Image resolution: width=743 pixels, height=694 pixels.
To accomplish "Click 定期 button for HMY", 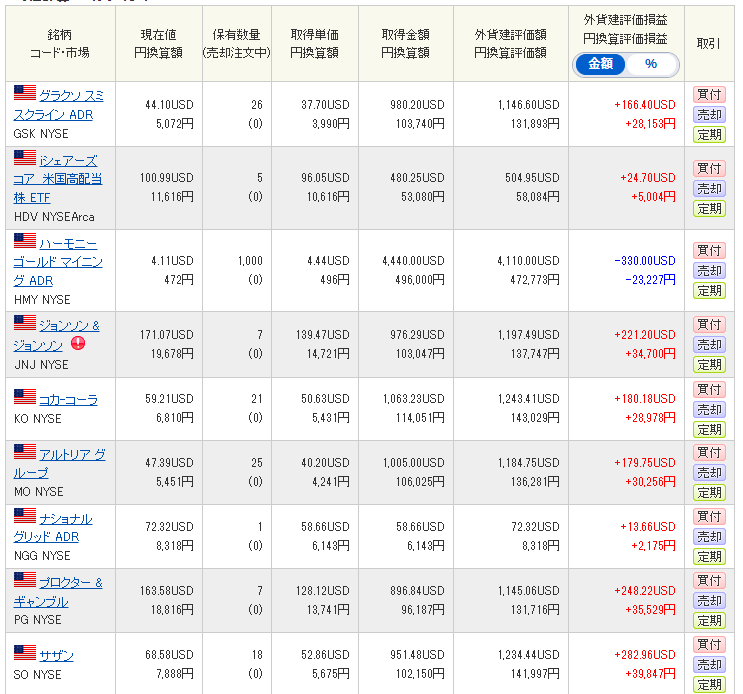I will [x=709, y=291].
